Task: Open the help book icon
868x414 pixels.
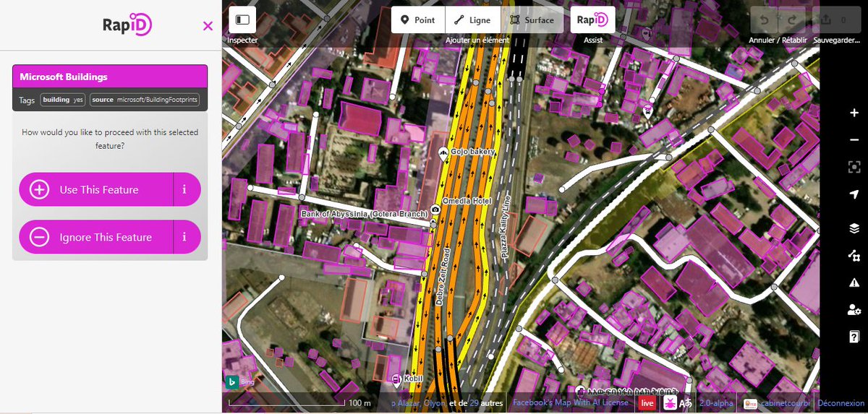Action: point(854,337)
